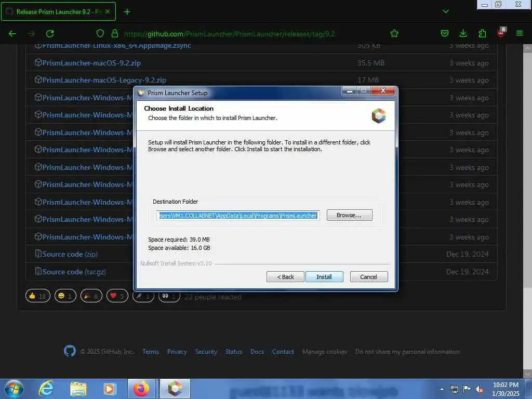
Task: Download Source code (tar.gz)
Action: tap(74, 272)
